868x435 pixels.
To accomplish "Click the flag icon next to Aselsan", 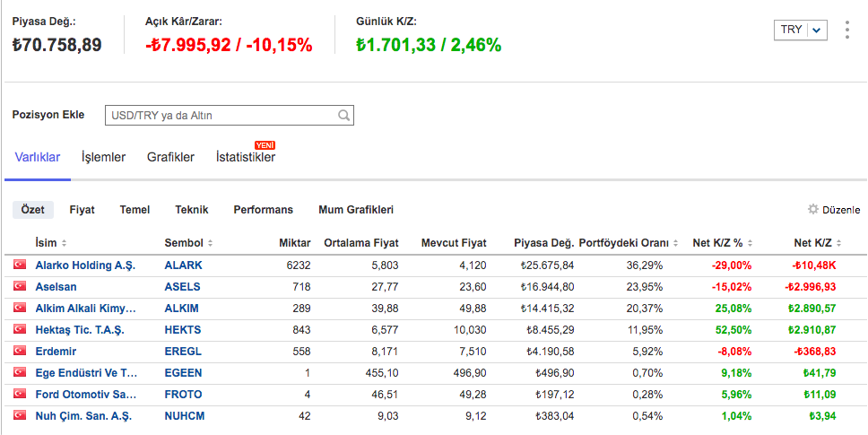I will click(20, 287).
